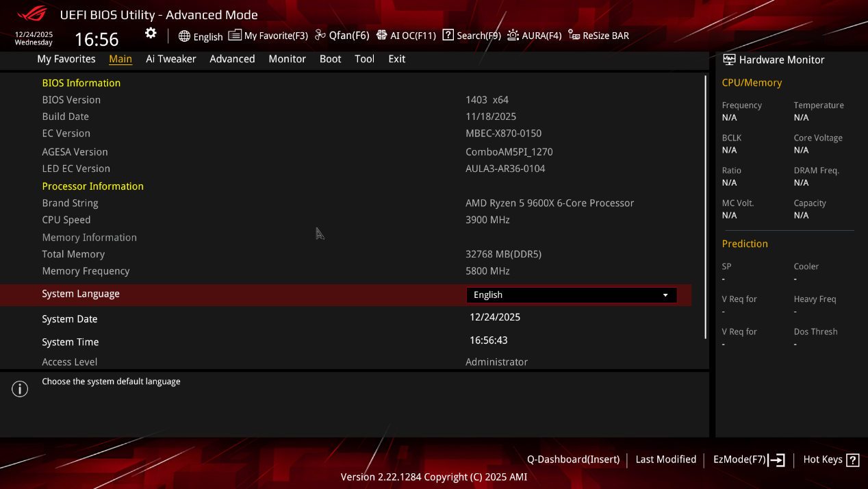The width and height of the screenshot is (868, 489).
Task: Click the BIOS Information heading
Action: tap(81, 83)
